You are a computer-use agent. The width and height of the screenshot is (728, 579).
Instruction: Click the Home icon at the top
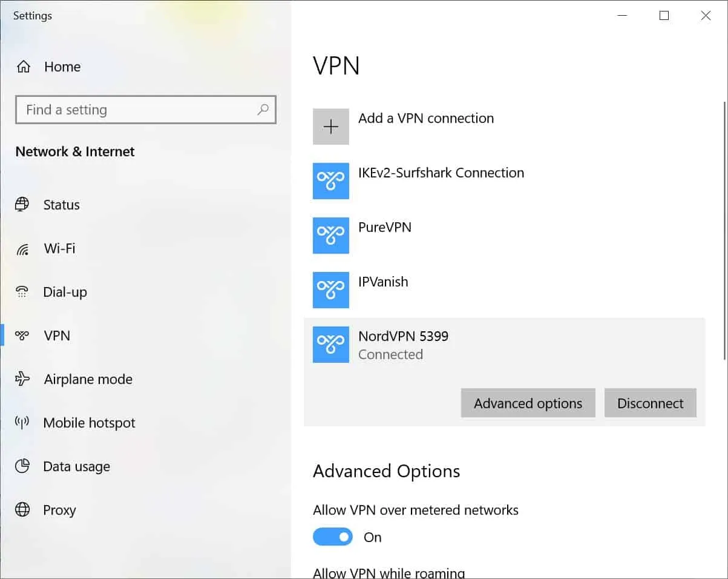click(x=22, y=67)
